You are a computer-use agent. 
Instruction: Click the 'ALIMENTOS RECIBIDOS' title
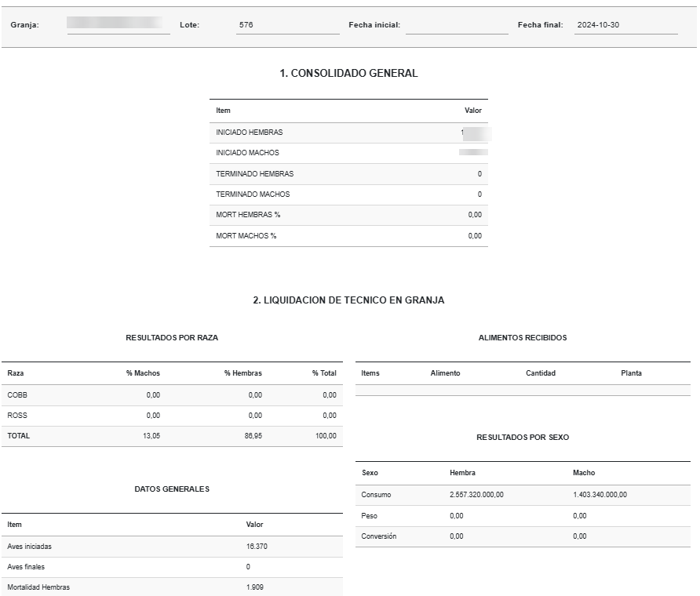pyautogui.click(x=523, y=338)
